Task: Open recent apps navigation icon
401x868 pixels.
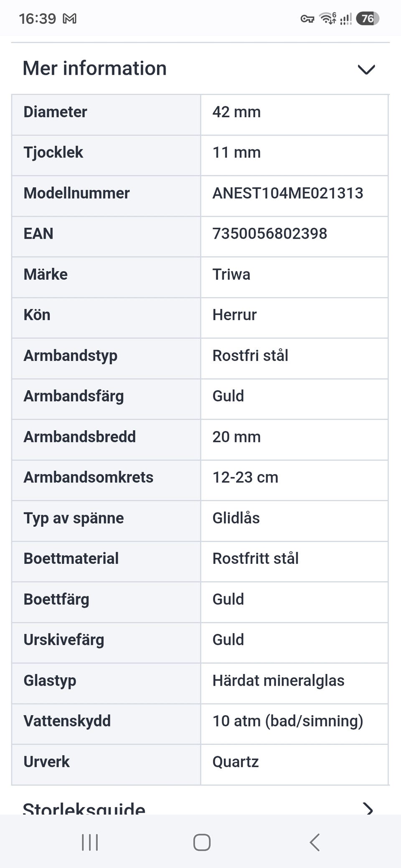Action: (x=90, y=842)
